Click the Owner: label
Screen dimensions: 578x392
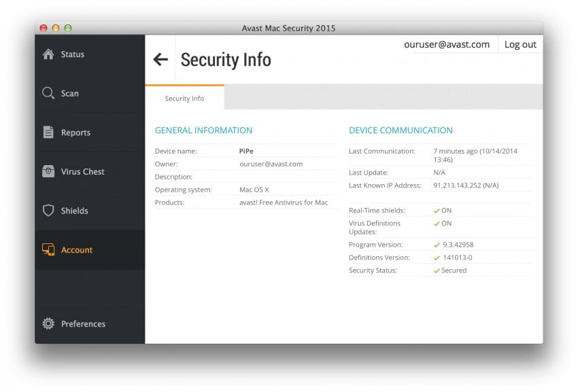(166, 164)
